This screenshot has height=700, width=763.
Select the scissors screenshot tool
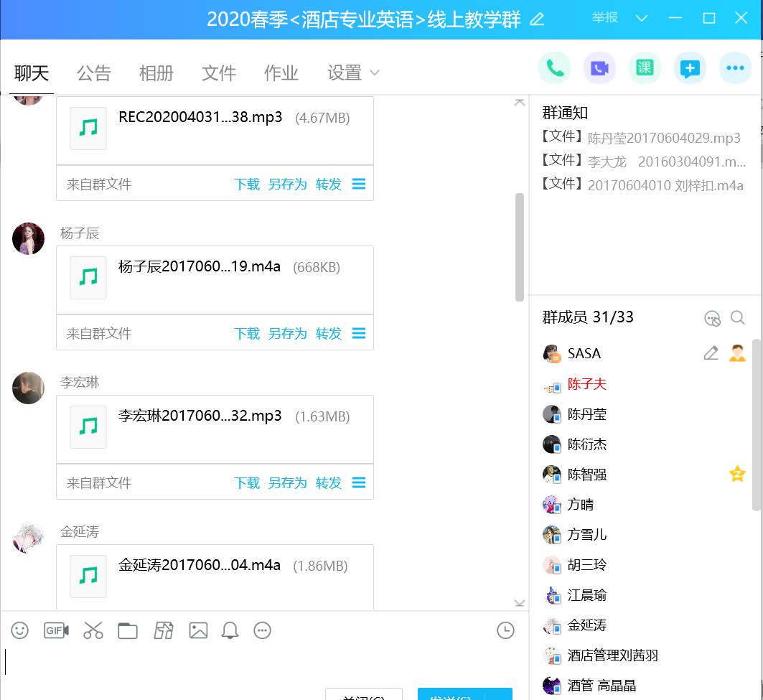pyautogui.click(x=93, y=630)
